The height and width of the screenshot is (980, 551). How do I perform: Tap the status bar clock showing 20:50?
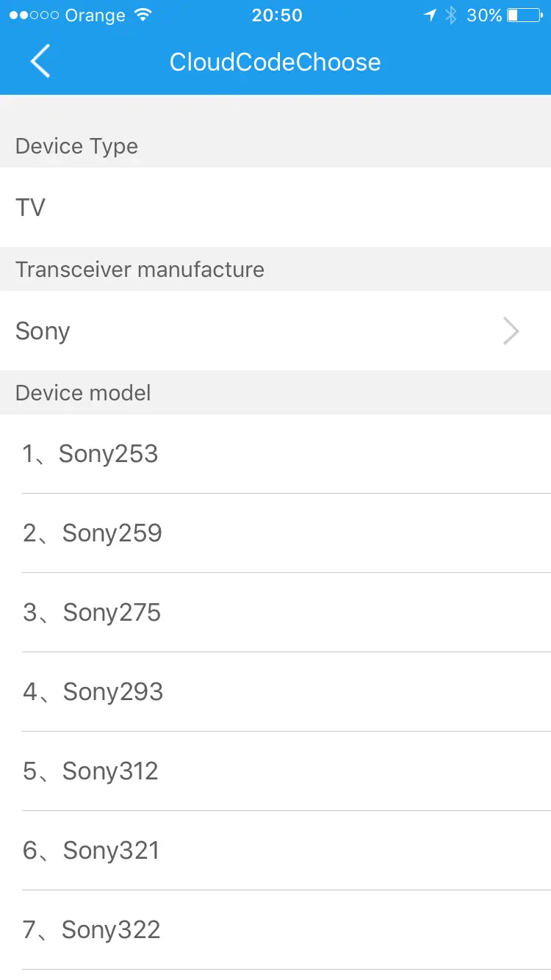click(x=277, y=15)
